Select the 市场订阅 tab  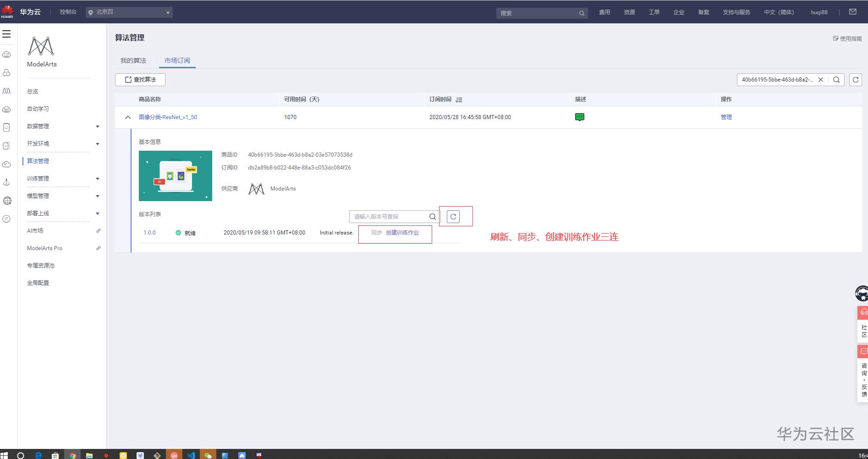coord(177,60)
